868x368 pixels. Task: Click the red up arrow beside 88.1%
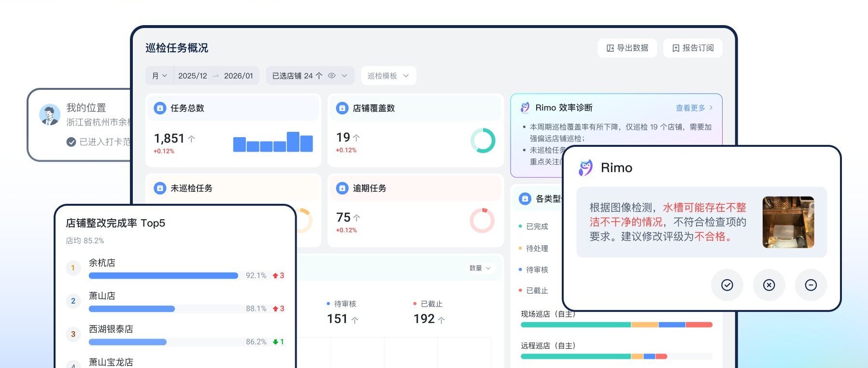pyautogui.click(x=275, y=309)
